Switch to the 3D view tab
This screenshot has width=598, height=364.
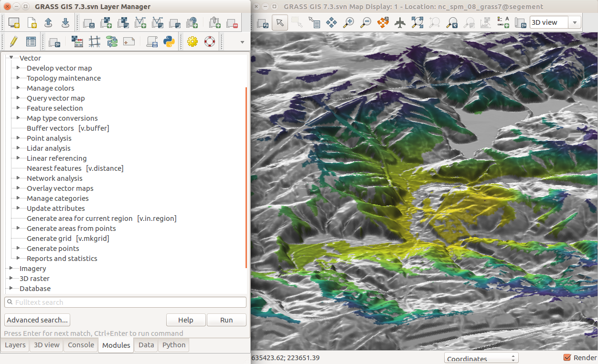coord(47,345)
